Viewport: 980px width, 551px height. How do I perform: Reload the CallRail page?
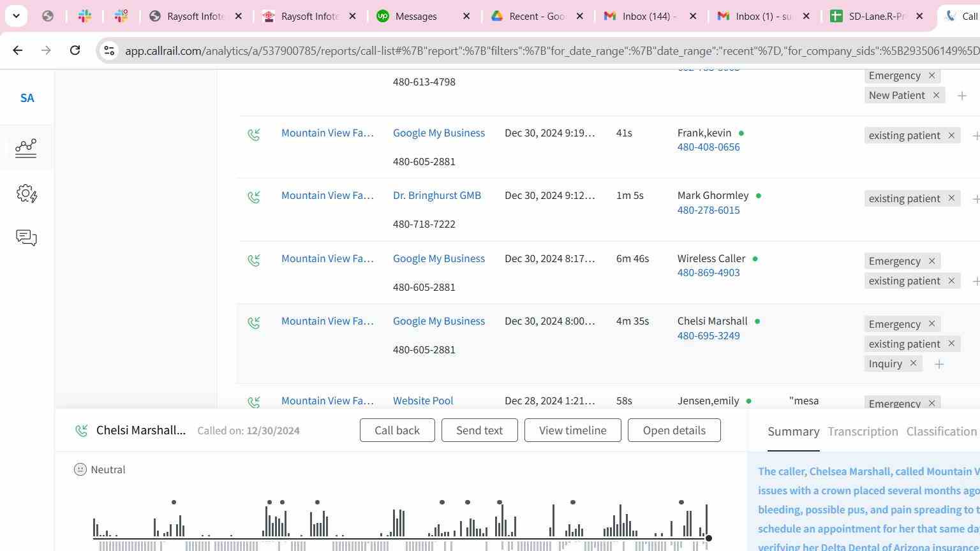75,50
